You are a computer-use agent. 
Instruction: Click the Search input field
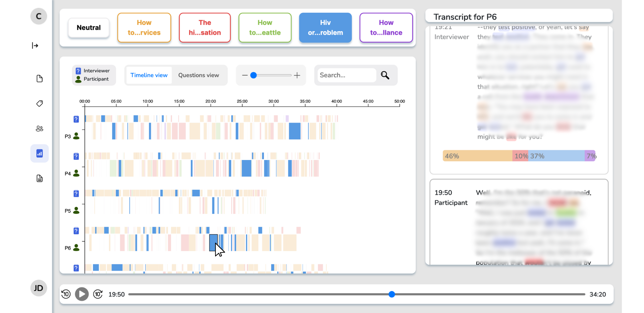tap(346, 75)
